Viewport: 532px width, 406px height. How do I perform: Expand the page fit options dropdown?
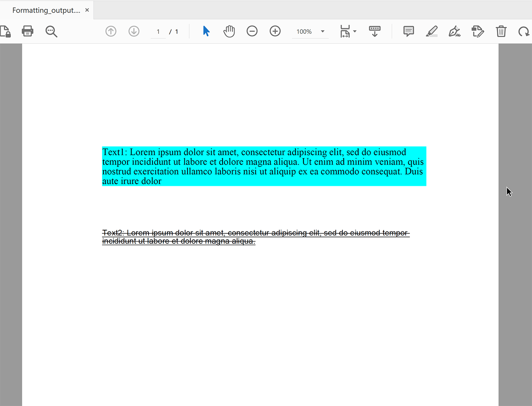pyautogui.click(x=354, y=31)
